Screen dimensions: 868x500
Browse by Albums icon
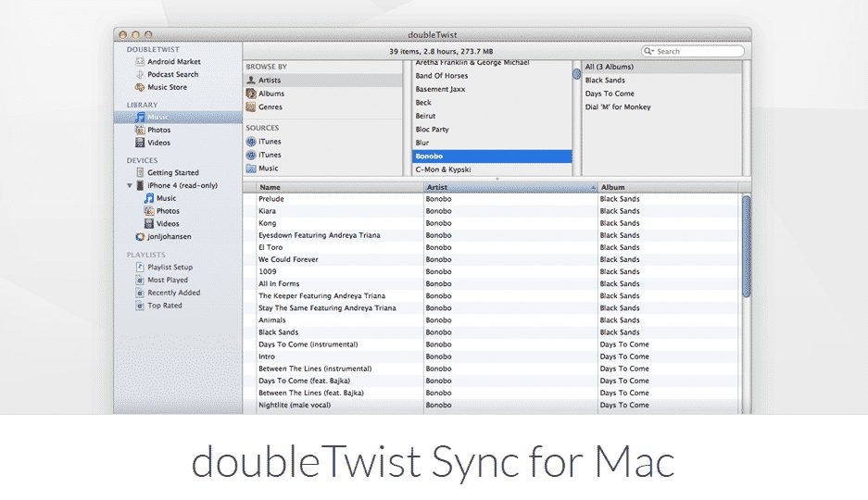click(251, 94)
